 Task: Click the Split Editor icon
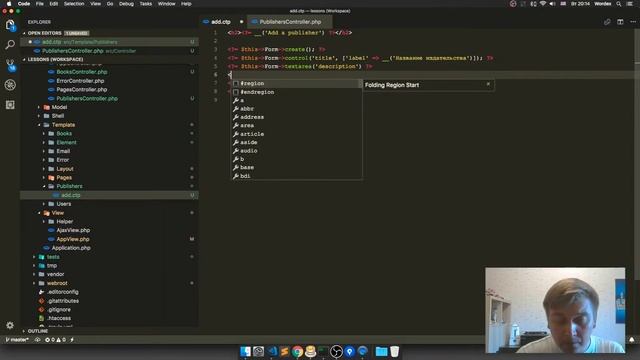[x=620, y=22]
